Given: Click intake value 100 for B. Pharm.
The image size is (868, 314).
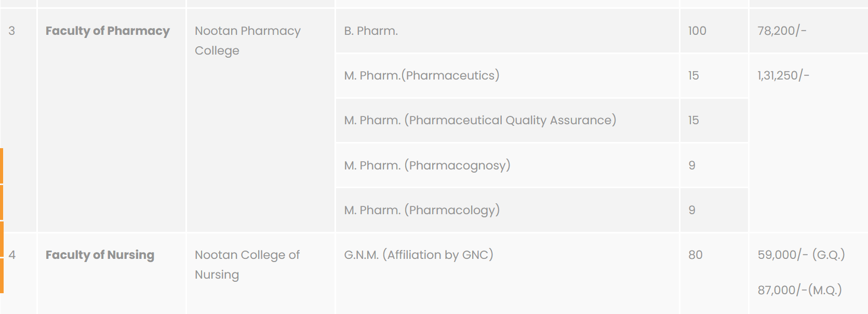Looking at the screenshot, I should coord(697,31).
